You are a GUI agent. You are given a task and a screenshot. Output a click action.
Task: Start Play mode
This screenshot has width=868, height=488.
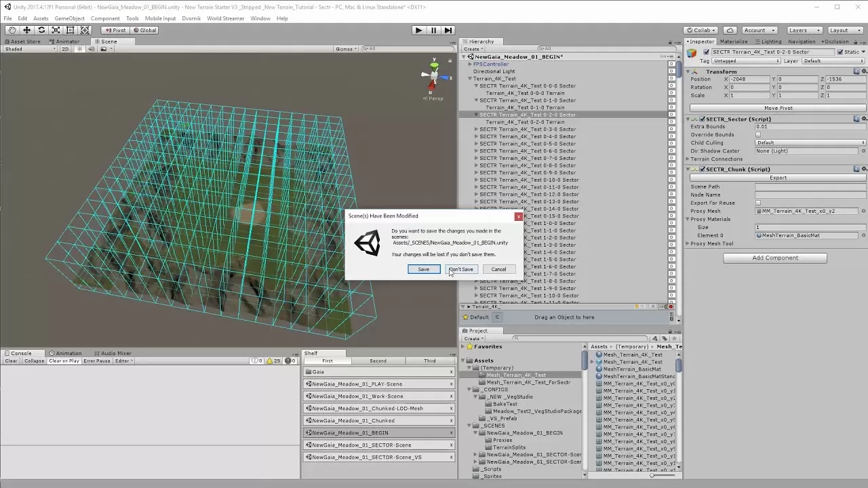click(418, 30)
